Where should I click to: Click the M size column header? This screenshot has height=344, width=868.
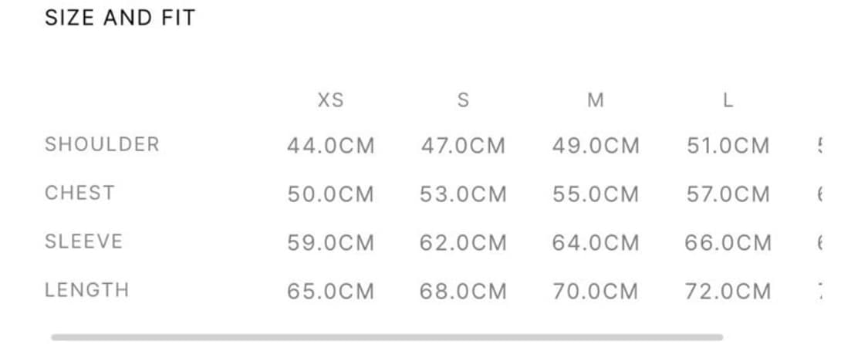[595, 100]
